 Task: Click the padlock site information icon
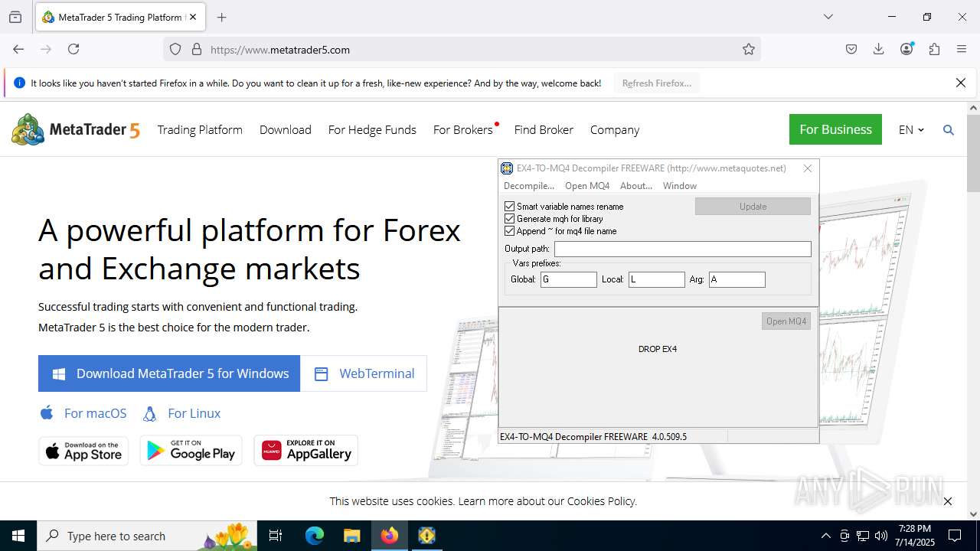[197, 49]
